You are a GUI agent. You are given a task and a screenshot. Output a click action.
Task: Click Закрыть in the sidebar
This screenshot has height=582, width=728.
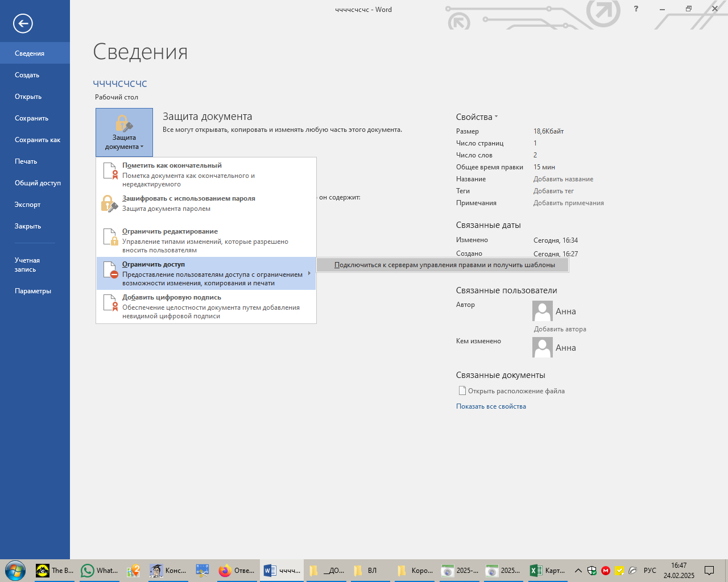tap(35, 226)
